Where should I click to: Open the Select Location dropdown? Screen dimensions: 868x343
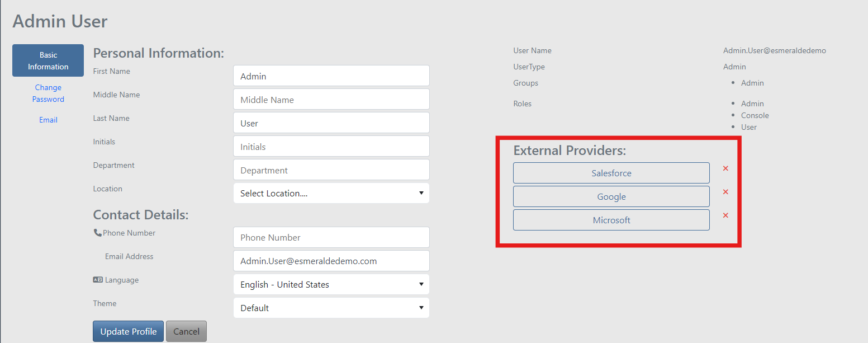(331, 193)
